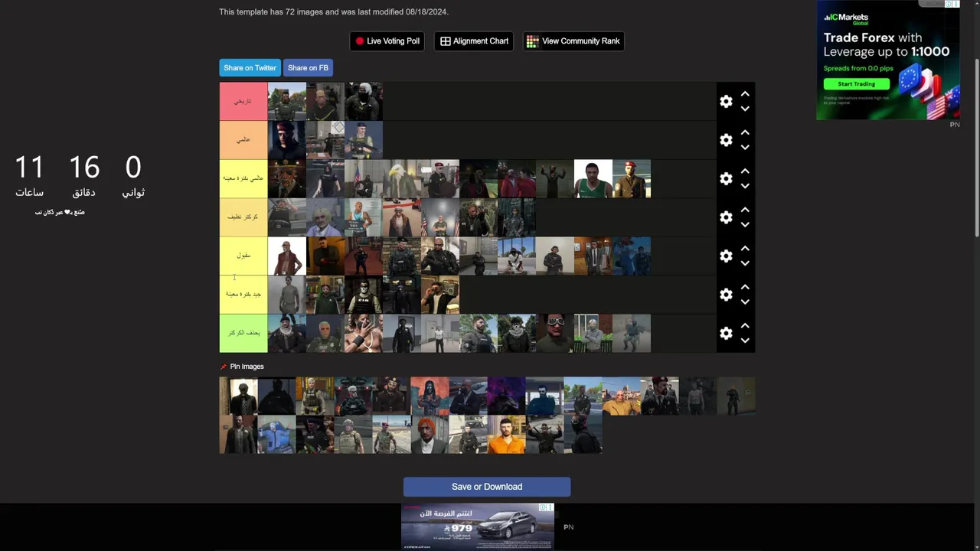
Task: Click View Community Rank button
Action: coord(573,41)
